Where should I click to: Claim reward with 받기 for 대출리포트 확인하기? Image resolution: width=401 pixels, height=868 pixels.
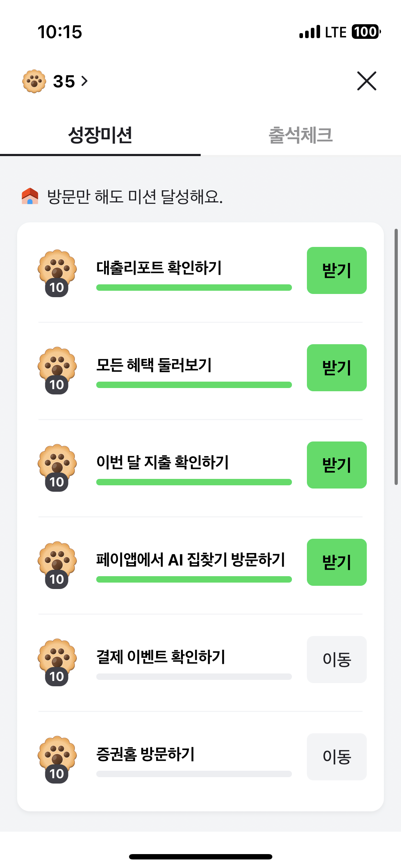[336, 270]
